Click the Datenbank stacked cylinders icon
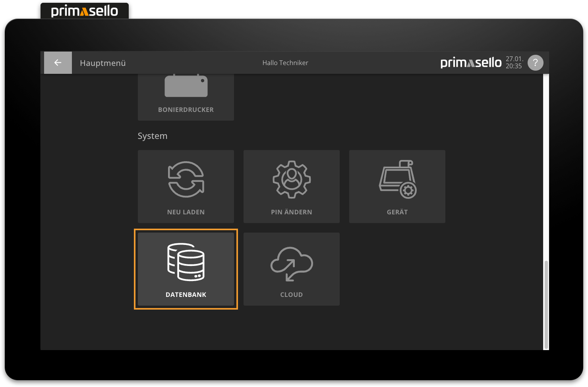Image resolution: width=588 pixels, height=387 pixels. 186,262
